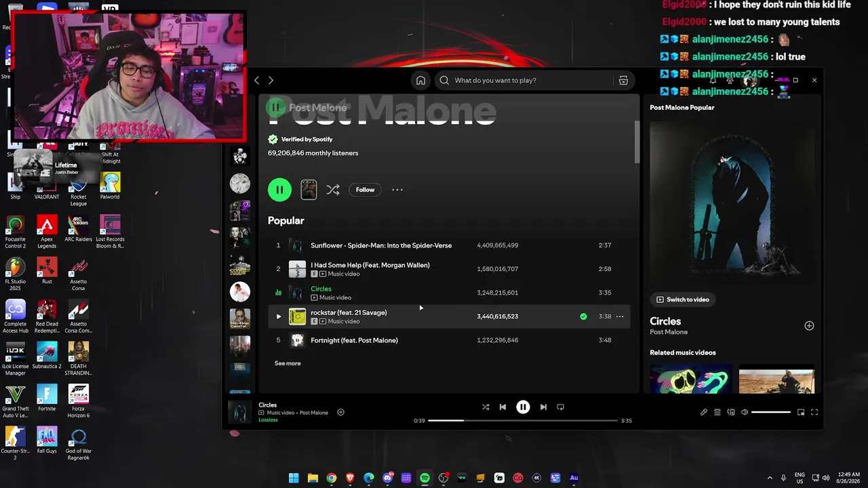Mute the Spotify volume
868x488 pixels.
[x=745, y=412]
